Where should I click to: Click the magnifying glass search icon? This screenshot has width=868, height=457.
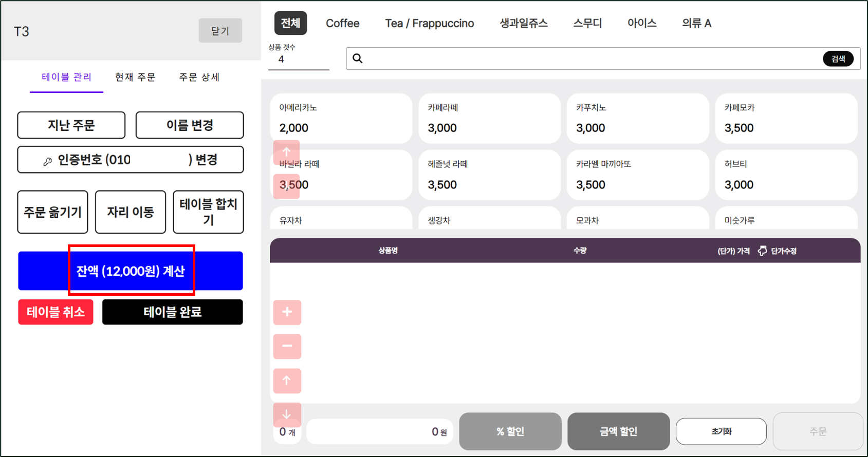tap(358, 59)
